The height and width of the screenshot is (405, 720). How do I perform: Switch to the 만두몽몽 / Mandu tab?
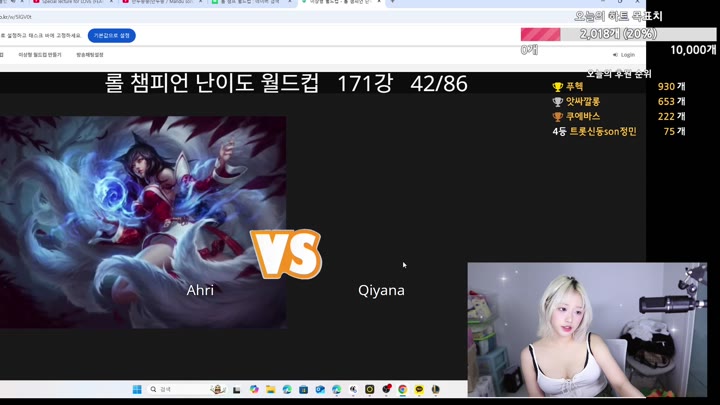[x=163, y=2]
